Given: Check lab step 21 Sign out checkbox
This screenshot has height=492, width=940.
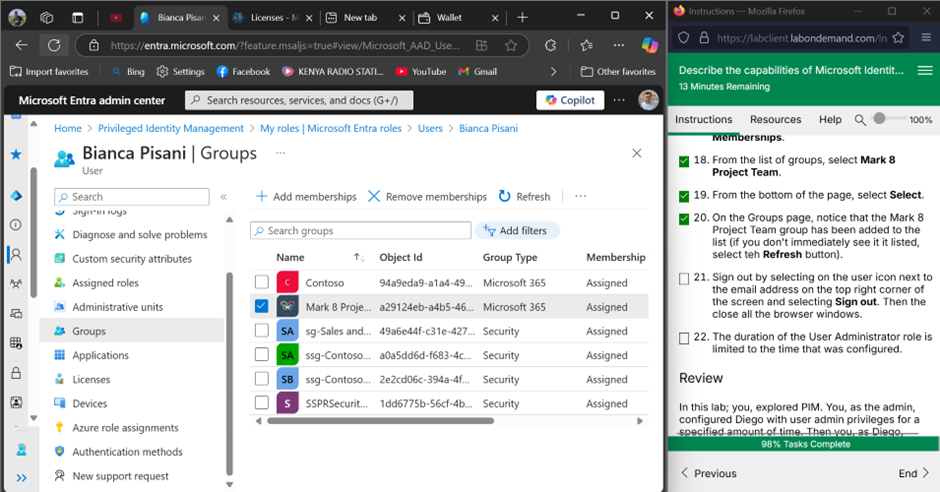Looking at the screenshot, I should point(684,279).
